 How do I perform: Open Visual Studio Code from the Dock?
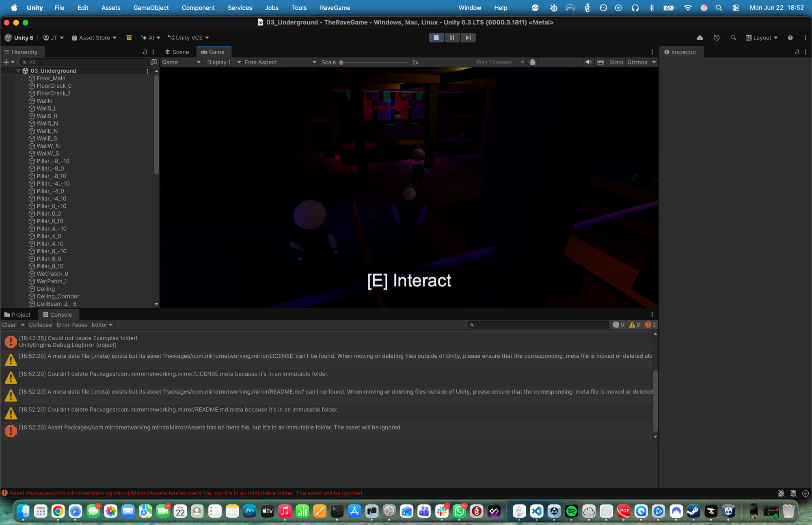pyautogui.click(x=536, y=511)
